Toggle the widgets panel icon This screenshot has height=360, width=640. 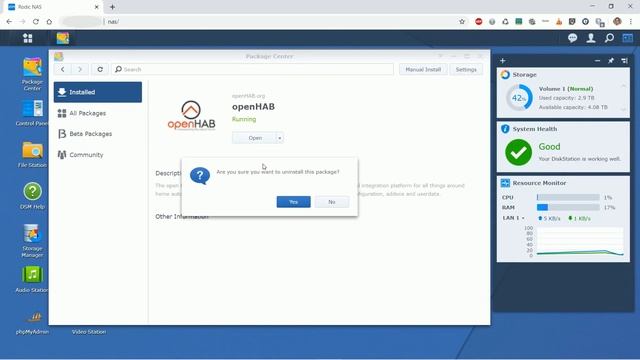click(627, 38)
